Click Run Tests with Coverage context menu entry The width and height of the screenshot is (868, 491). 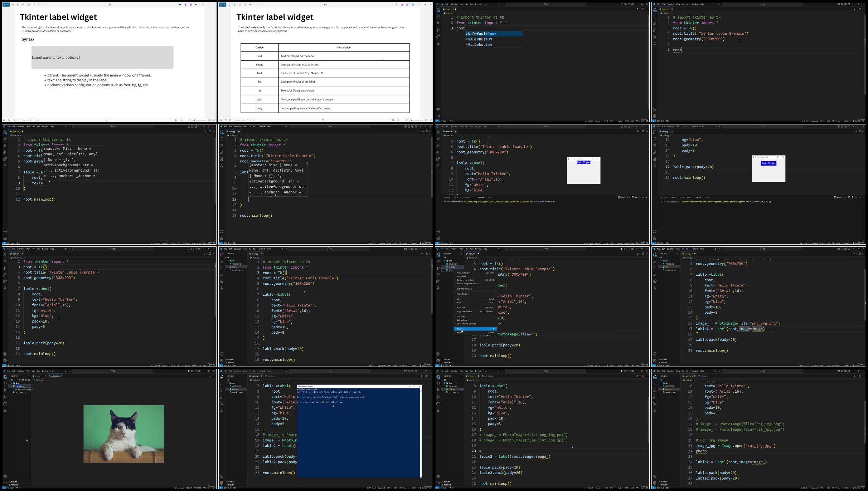coord(475,324)
